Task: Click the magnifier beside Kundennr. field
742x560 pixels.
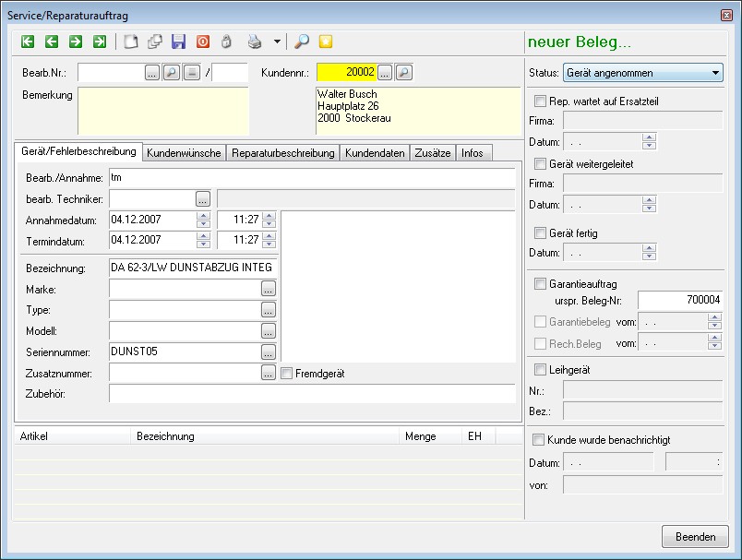Action: click(403, 73)
